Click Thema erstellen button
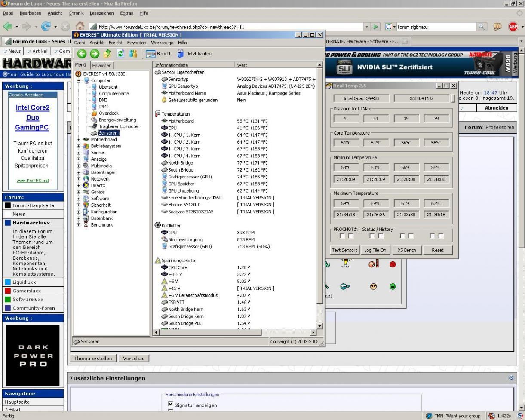 [93, 358]
